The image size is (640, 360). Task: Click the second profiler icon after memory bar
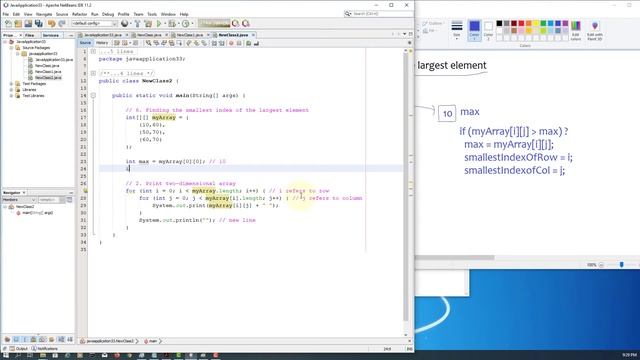pos(246,24)
